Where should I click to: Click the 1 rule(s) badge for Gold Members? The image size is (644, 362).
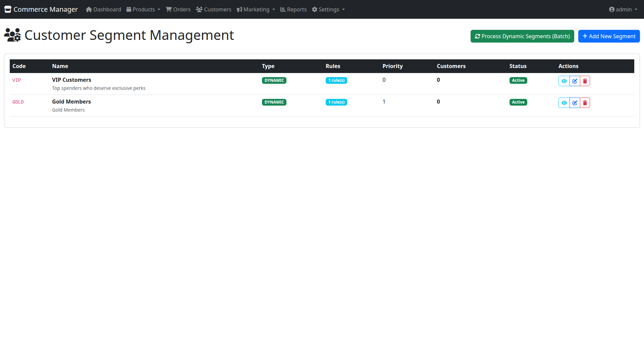(x=336, y=102)
